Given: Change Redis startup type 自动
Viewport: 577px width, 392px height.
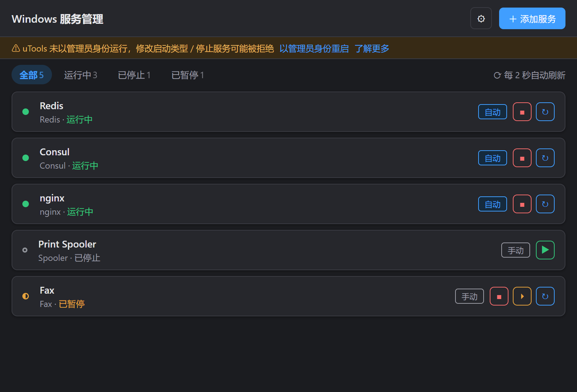Looking at the screenshot, I should [x=493, y=112].
